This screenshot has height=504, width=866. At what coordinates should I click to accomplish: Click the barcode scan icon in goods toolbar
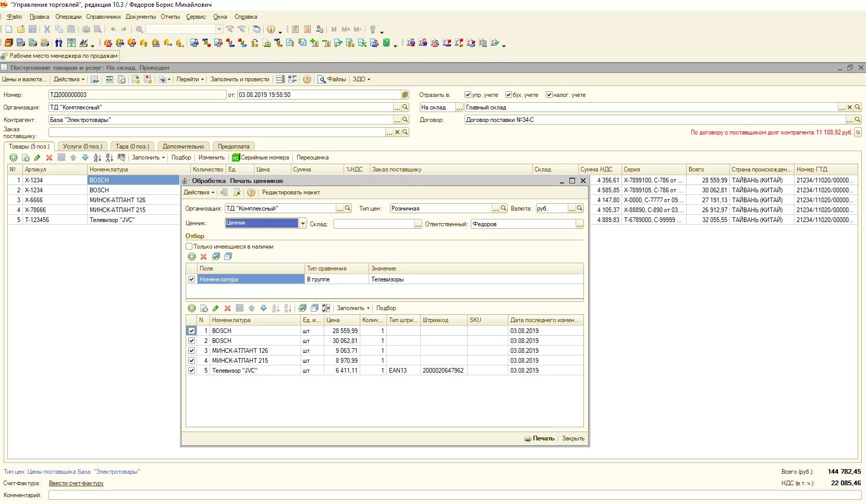pyautogui.click(x=121, y=157)
